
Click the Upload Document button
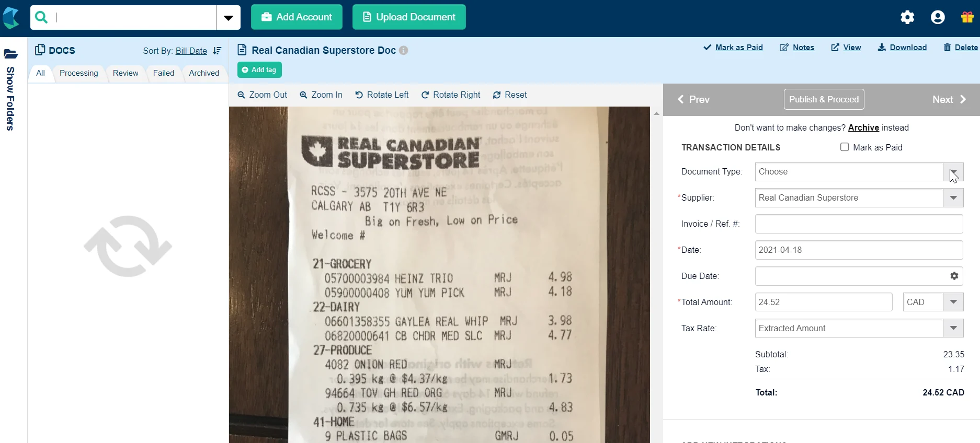click(409, 17)
